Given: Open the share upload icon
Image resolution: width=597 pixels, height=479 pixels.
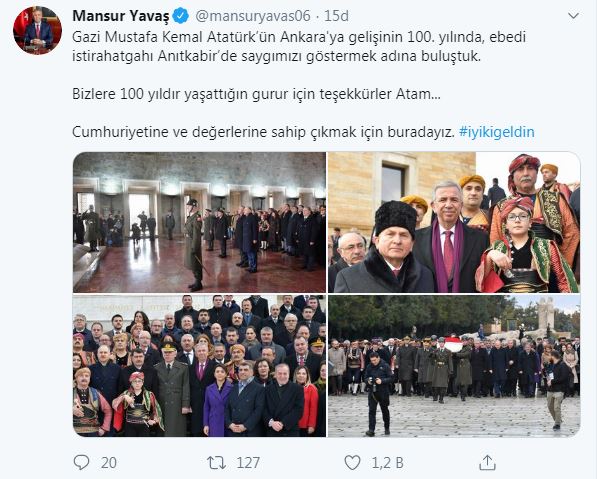Looking at the screenshot, I should click(487, 462).
